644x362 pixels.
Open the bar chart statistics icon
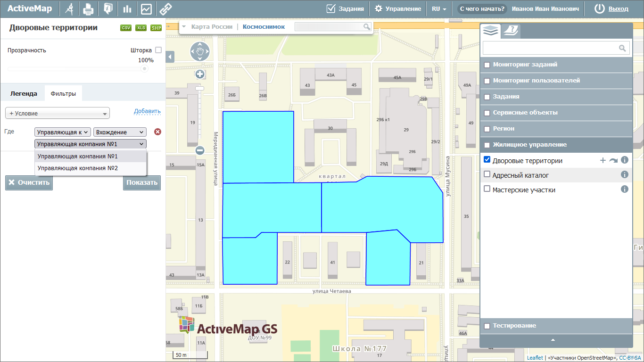click(127, 8)
